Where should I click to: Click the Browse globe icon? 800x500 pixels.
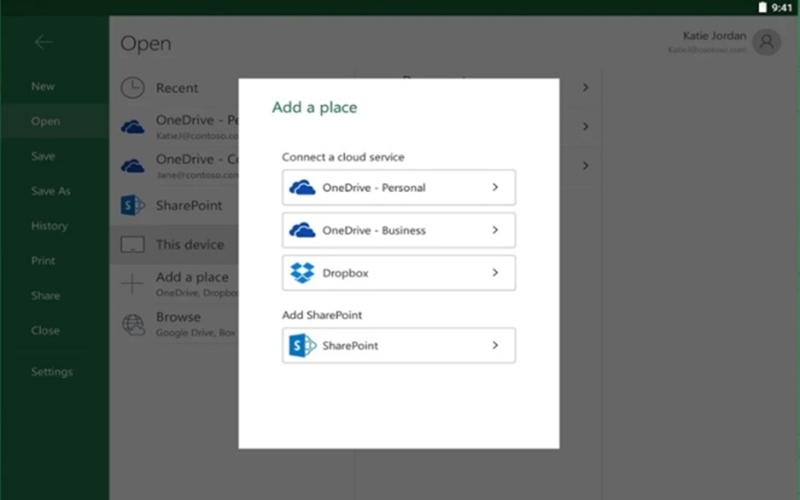[132, 323]
